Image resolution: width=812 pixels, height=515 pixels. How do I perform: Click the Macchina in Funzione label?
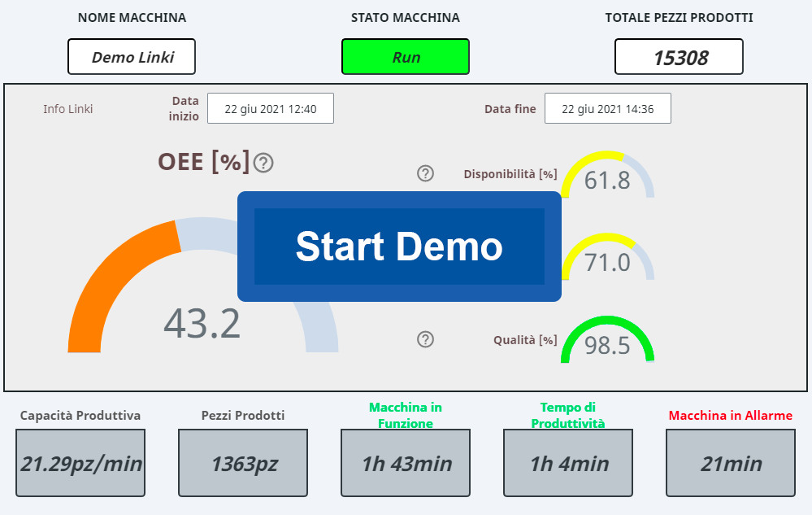(406, 416)
